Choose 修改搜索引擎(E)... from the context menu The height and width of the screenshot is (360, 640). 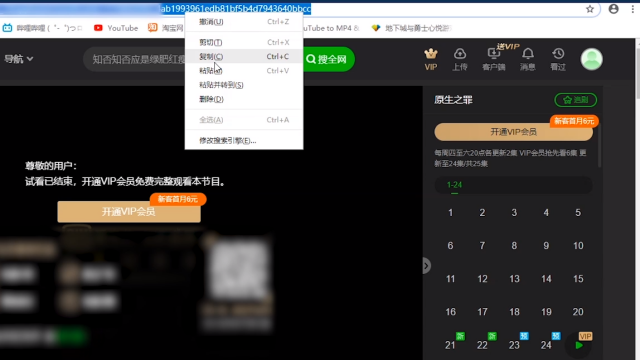pyautogui.click(x=244, y=140)
